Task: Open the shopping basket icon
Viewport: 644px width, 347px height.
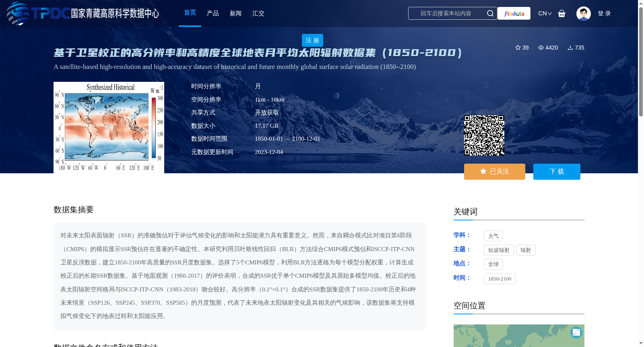Action: pos(562,13)
